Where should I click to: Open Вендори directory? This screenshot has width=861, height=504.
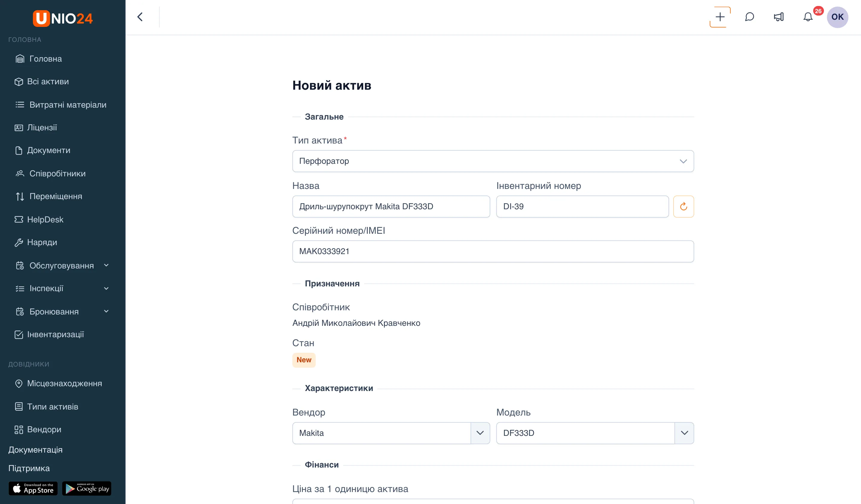(x=38, y=430)
